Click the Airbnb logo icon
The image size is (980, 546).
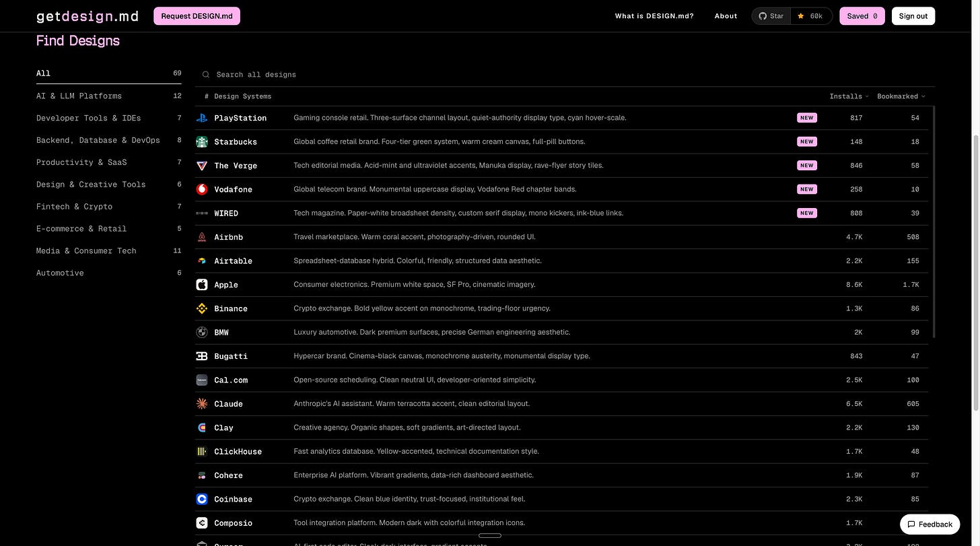[x=202, y=237]
